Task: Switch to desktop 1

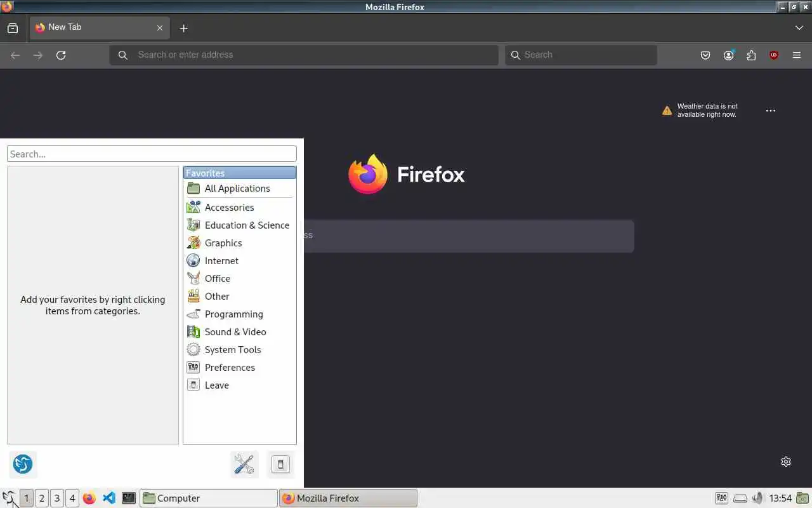Action: pos(27,498)
